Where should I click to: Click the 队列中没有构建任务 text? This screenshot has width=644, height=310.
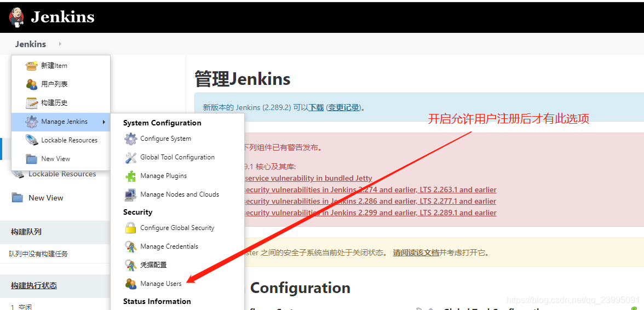point(38,254)
